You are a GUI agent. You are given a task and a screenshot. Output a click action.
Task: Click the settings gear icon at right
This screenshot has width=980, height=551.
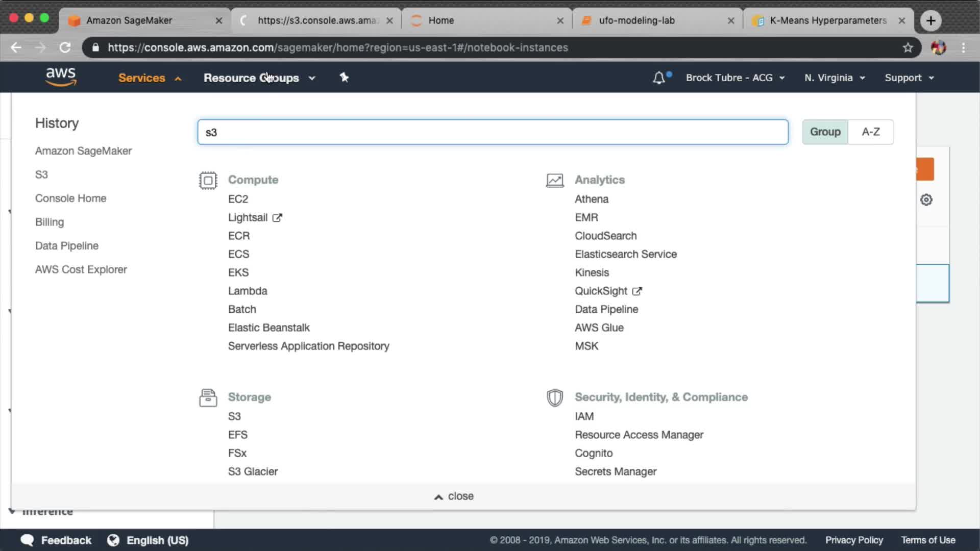point(926,199)
